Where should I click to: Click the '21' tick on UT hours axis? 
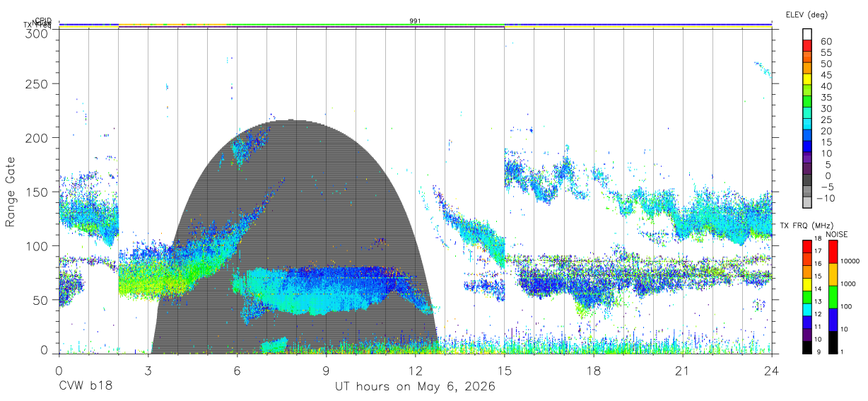click(x=683, y=371)
